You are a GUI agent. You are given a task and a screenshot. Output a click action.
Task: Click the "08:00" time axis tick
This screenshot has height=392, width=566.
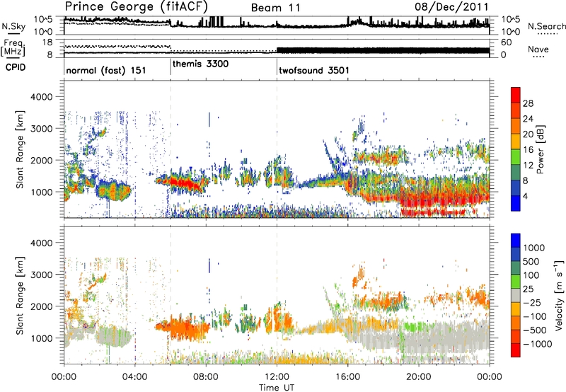pyautogui.click(x=206, y=377)
